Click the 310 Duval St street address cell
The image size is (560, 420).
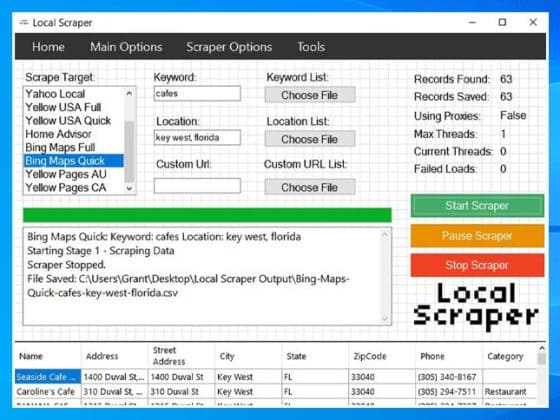[181, 391]
